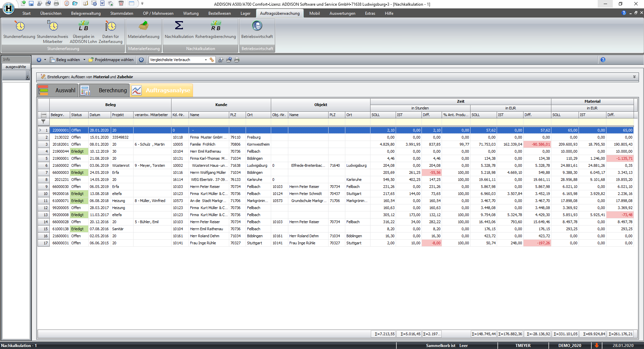Open Betriebswirtschaft module
The image size is (644, 349).
click(257, 30)
